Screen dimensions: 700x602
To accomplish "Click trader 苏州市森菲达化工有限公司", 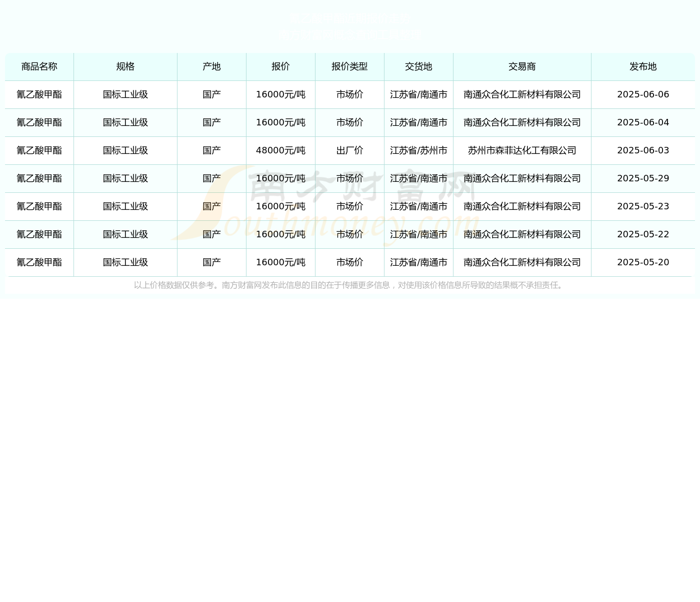I will click(522, 150).
